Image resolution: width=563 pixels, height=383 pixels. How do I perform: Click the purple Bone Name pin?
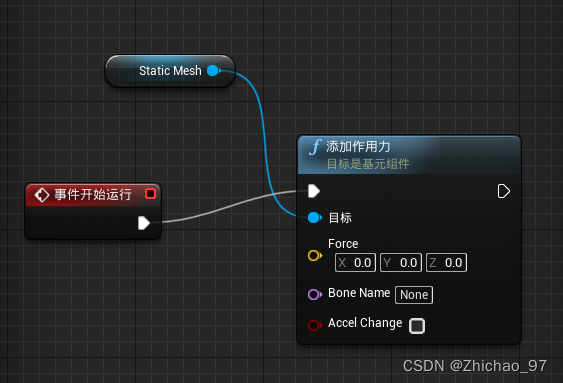(x=315, y=294)
